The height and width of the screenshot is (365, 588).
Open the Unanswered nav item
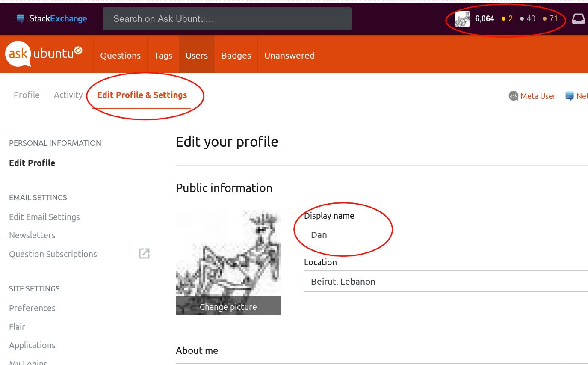tap(290, 56)
